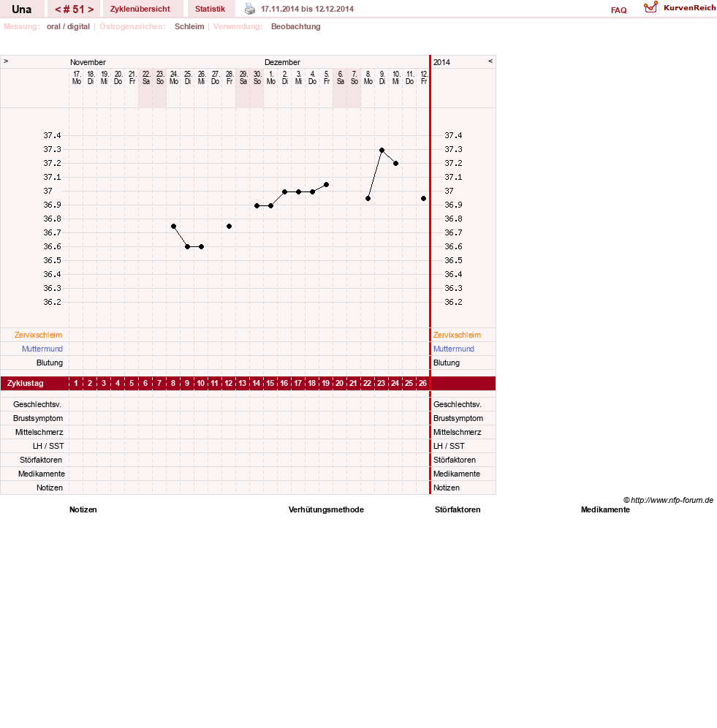Viewport: 717px width, 728px height.
Task: Click the 1. Mo December date header
Action: click(x=270, y=77)
